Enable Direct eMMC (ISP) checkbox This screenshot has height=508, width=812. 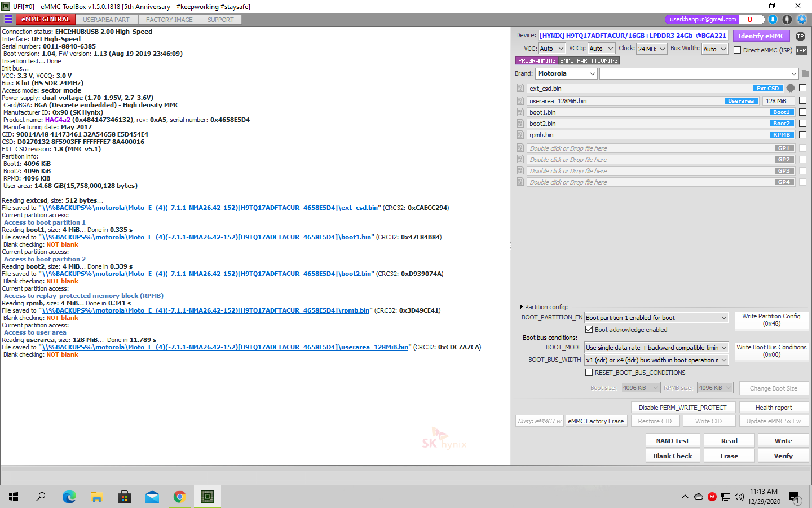coord(737,50)
